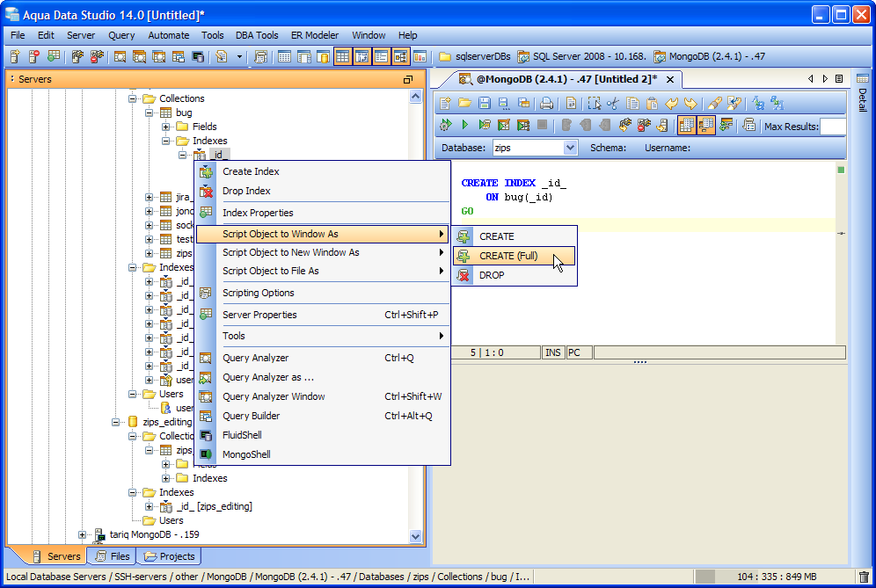Toggle the tree results button in editor toolbar
The width and height of the screenshot is (876, 588).
coord(706,125)
